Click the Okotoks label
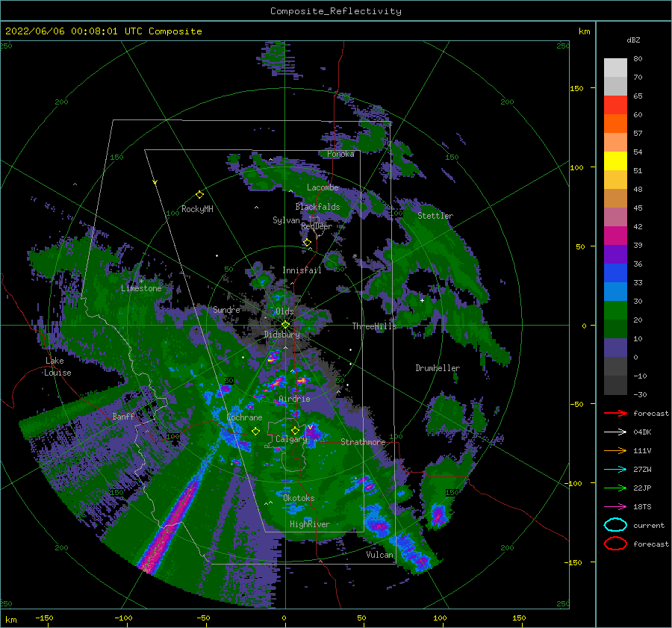This screenshot has width=672, height=628. [x=299, y=498]
